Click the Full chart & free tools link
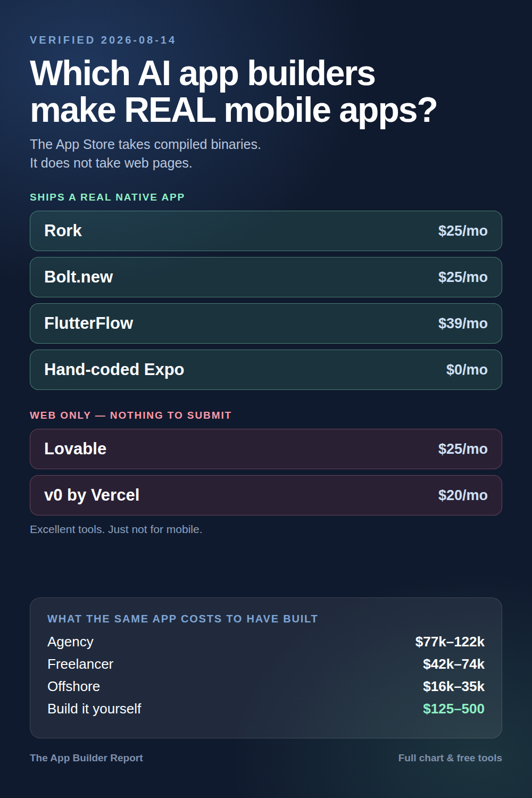This screenshot has width=532, height=798. point(450,758)
